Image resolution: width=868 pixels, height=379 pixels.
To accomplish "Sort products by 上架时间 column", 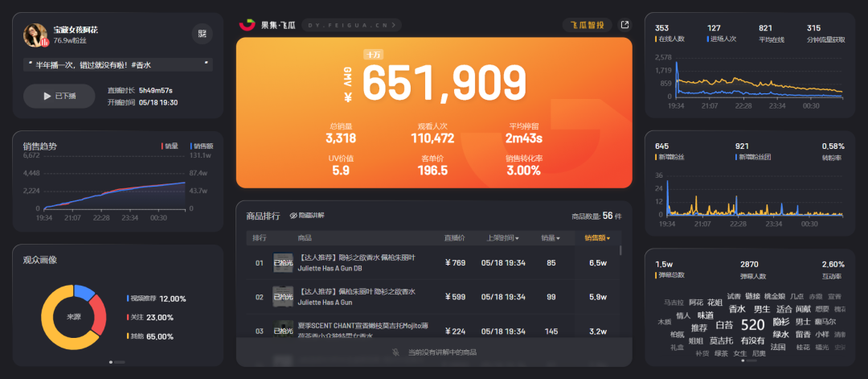I will coord(502,238).
